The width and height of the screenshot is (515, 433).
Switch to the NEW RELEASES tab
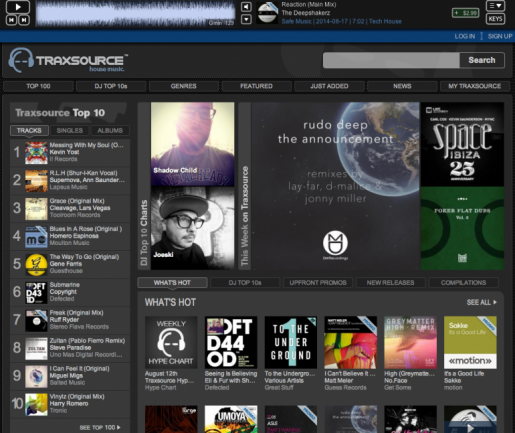(x=391, y=283)
